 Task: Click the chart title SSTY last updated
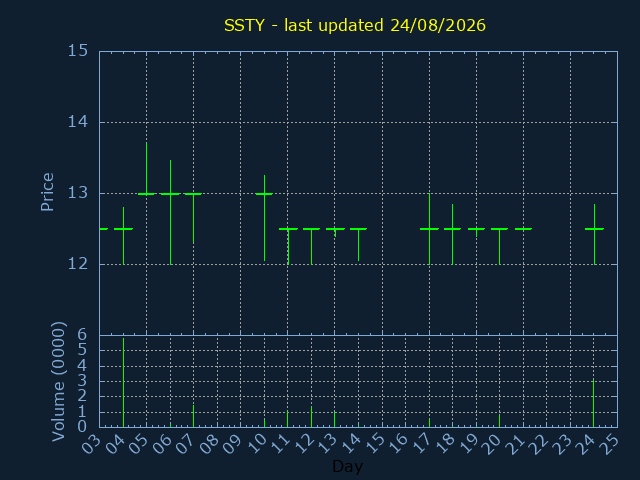(355, 25)
